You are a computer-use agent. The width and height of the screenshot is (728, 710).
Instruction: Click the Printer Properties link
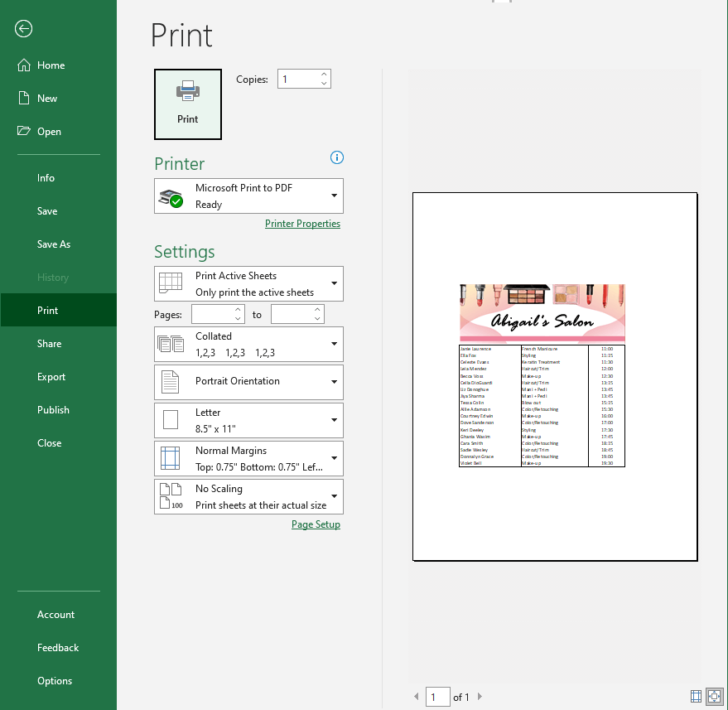[x=302, y=223]
